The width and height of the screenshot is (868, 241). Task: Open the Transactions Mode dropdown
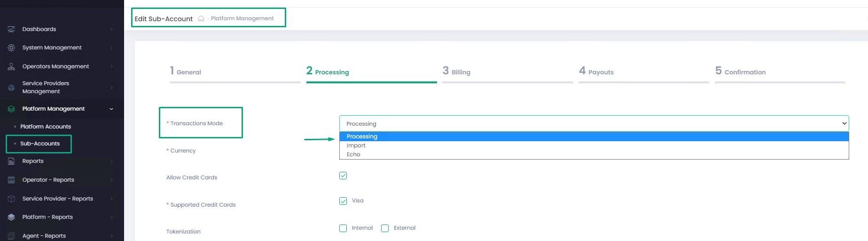(x=594, y=123)
